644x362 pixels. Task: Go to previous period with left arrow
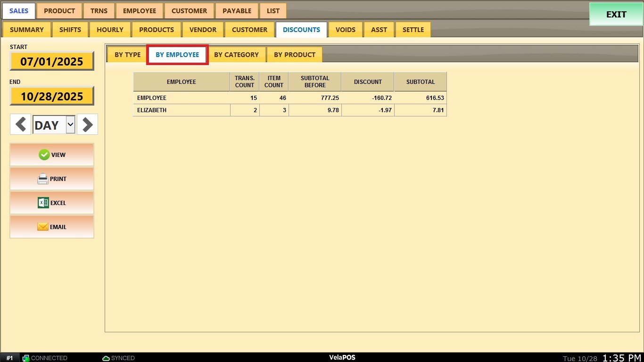click(x=20, y=125)
